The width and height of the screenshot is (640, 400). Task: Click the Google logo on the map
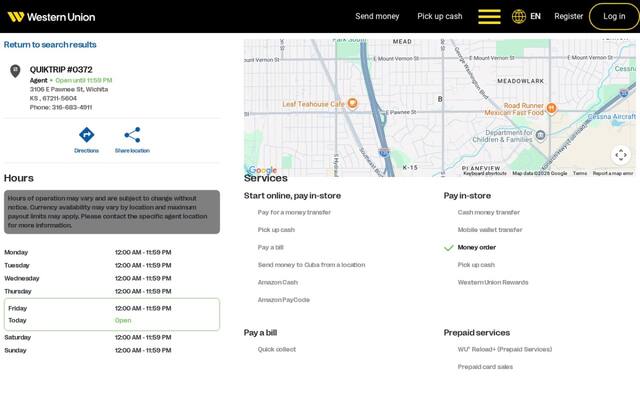pos(262,170)
